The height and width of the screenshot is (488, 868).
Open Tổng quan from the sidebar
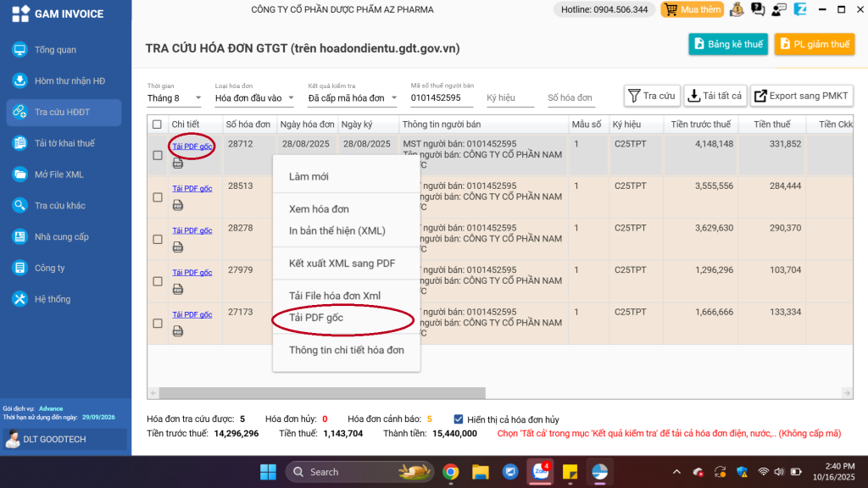tap(55, 50)
